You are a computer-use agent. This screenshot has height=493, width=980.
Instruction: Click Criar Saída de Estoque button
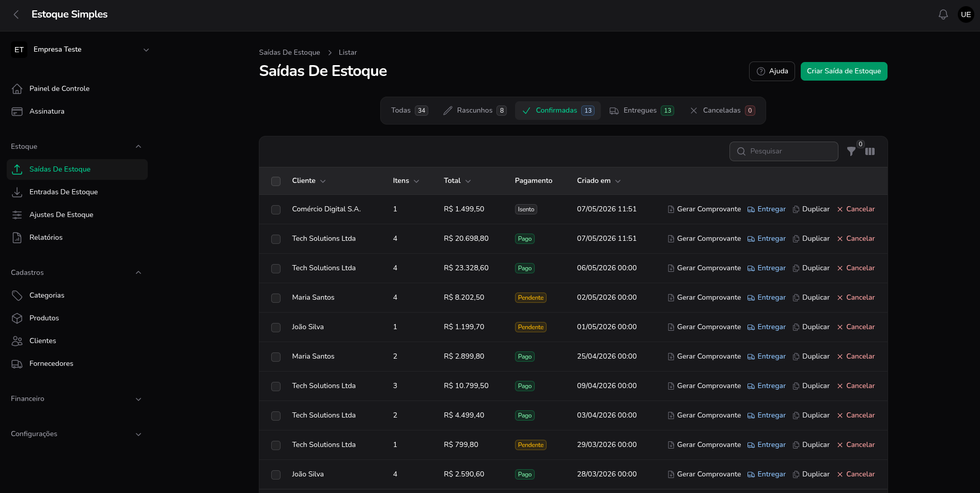pos(844,71)
